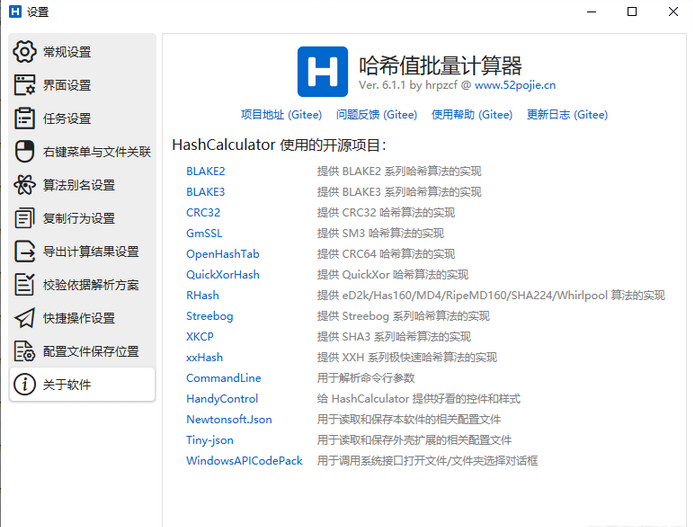The image size is (693, 527).
Task: Select the 关于软件 tab label
Action: point(67,385)
